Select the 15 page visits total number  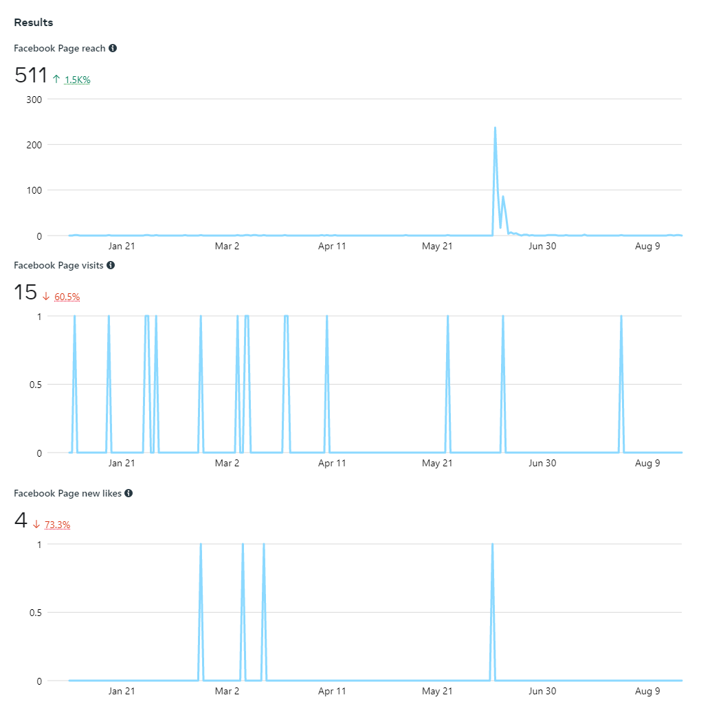click(25, 293)
